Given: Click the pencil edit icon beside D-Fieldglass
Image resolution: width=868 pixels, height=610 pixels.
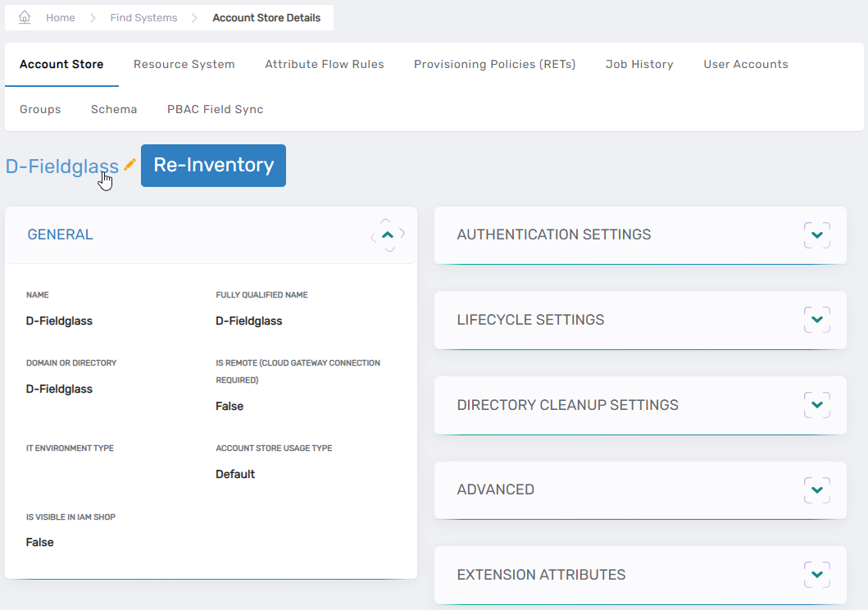Looking at the screenshot, I should point(130,165).
